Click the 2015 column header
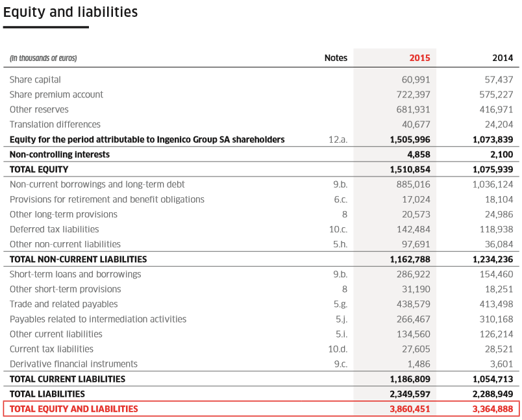Viewport: 522px width, 420px height. pos(419,58)
